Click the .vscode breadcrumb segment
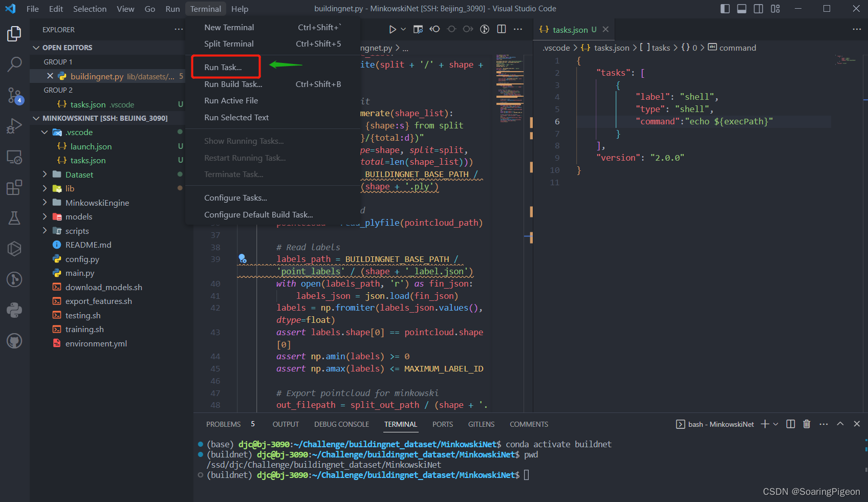Viewport: 868px width, 502px height. click(556, 48)
